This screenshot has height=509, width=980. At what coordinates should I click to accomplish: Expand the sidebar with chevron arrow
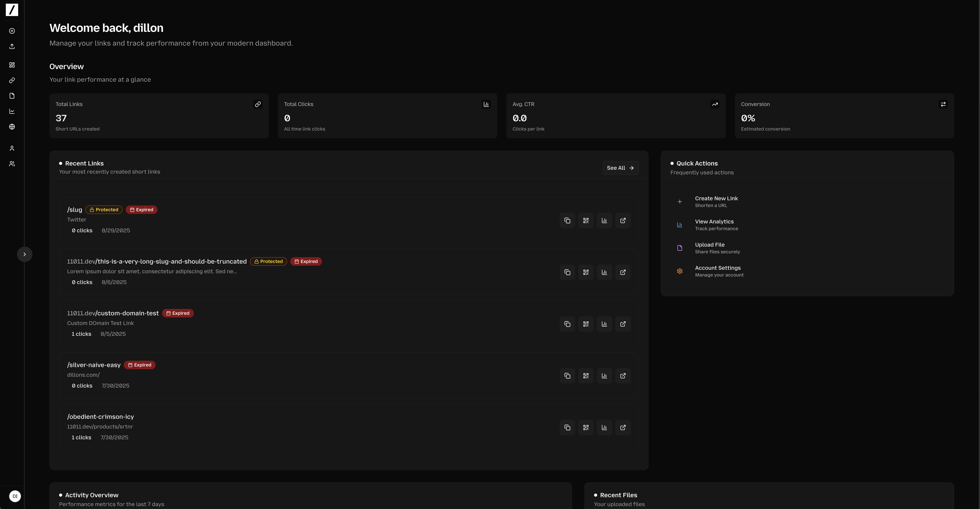24,254
